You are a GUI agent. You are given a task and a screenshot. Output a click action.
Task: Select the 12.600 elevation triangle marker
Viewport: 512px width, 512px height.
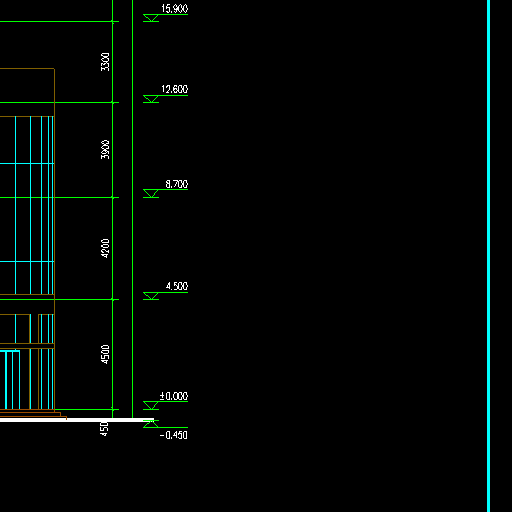tap(151, 99)
